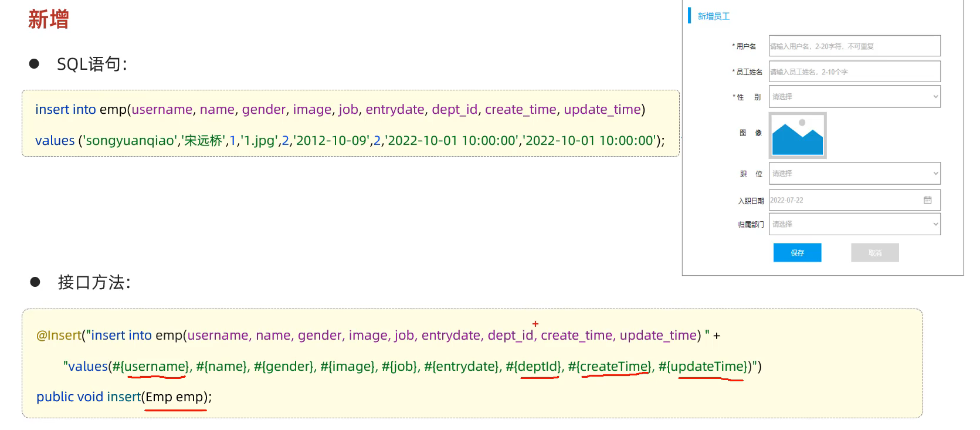Focus the 用户名 username input field

point(854,46)
